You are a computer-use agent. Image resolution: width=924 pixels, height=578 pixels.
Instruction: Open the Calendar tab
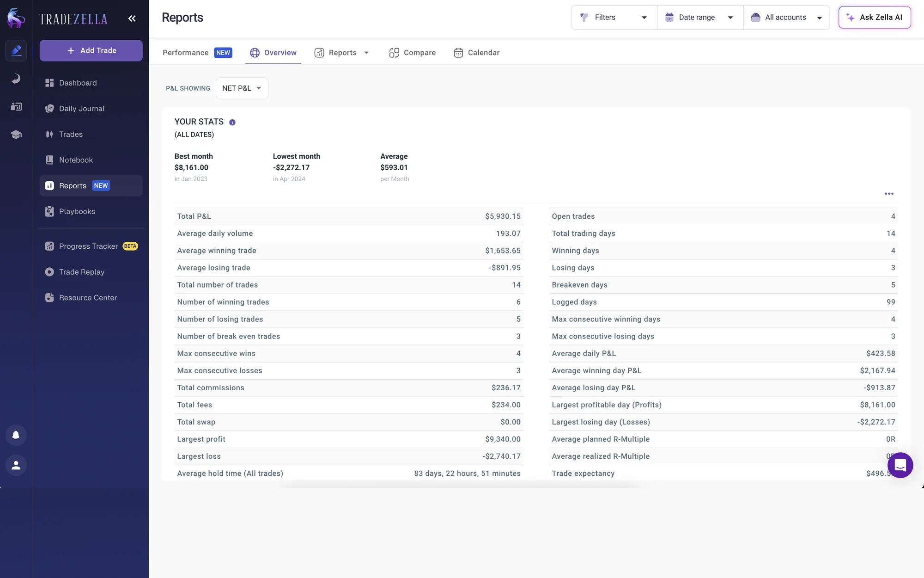point(476,53)
